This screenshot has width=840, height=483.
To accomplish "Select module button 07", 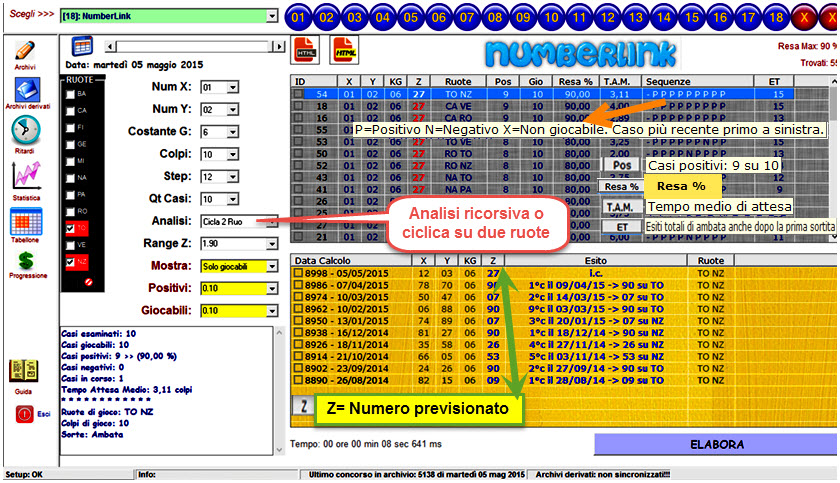I will pyautogui.click(x=467, y=17).
